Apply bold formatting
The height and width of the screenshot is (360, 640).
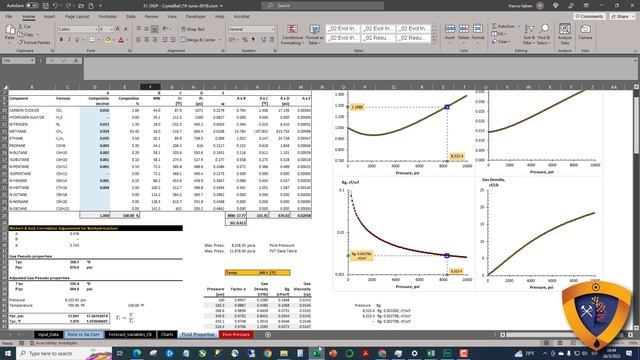click(61, 40)
